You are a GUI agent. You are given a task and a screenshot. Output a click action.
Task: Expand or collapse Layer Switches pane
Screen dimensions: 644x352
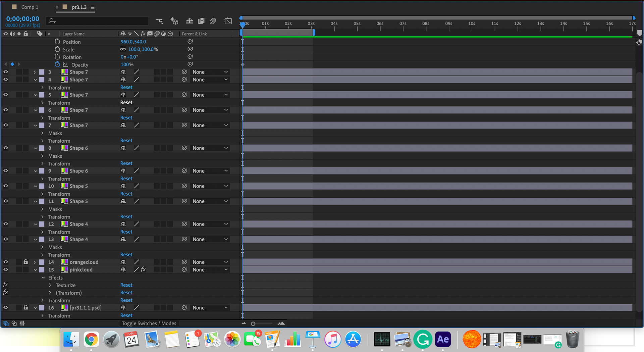tap(6, 323)
